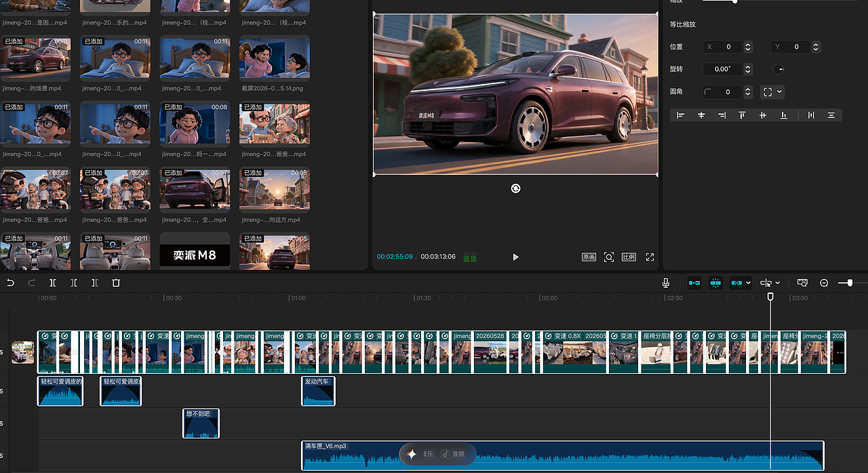The width and height of the screenshot is (868, 473).
Task: Open the corner mode dropdown
Action: [x=772, y=92]
